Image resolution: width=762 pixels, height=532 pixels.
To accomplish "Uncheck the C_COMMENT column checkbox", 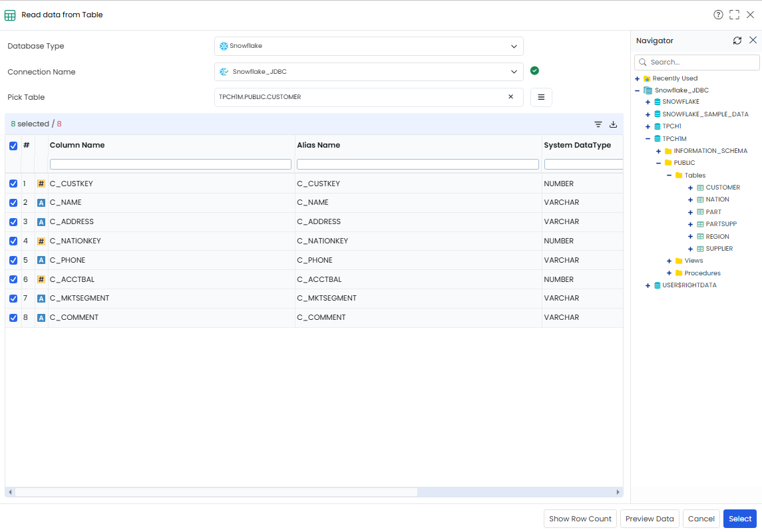I will point(13,317).
